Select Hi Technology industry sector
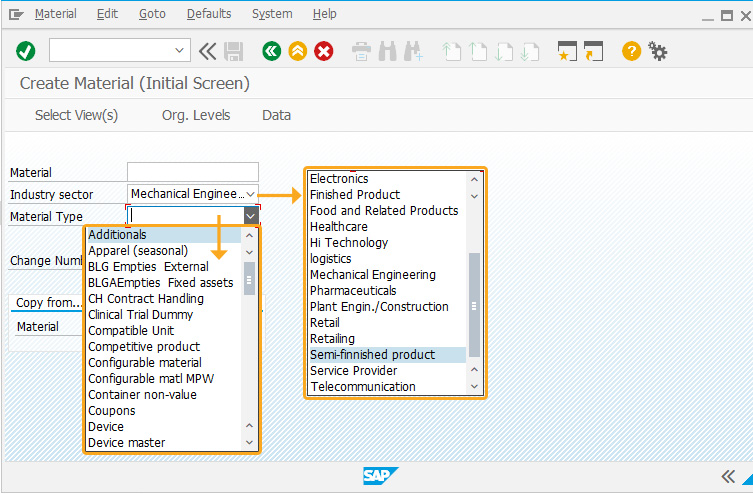Viewport: 753px width, 494px height. (x=387, y=242)
